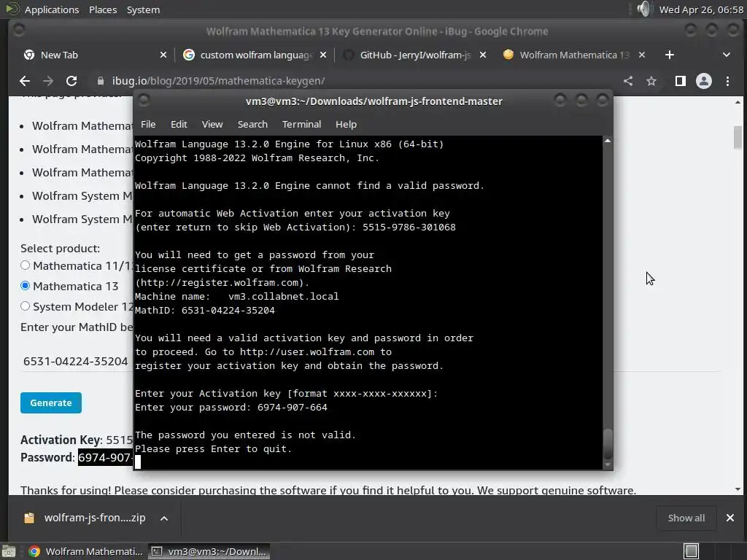Open Chrome profile avatar
This screenshot has width=747, height=560.
(704, 81)
